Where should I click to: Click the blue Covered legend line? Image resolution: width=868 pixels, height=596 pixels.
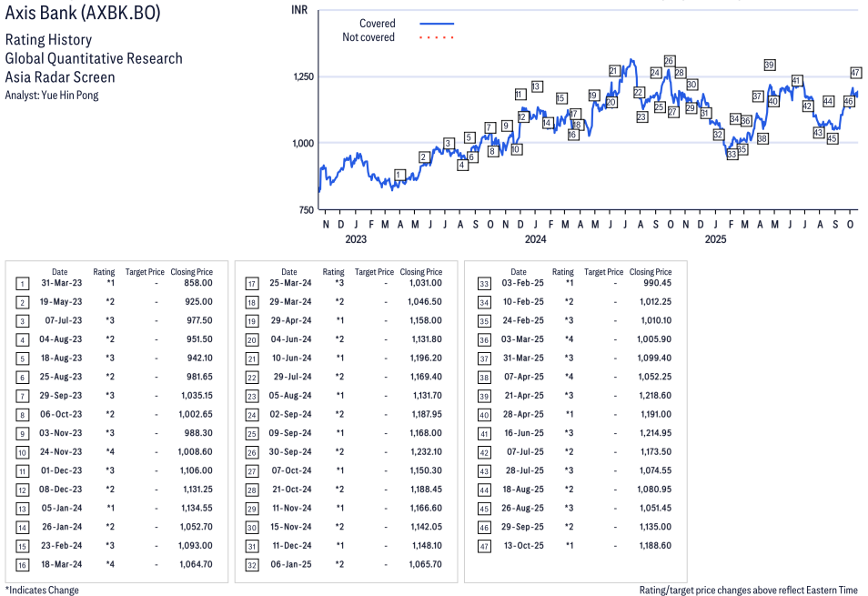tap(436, 24)
